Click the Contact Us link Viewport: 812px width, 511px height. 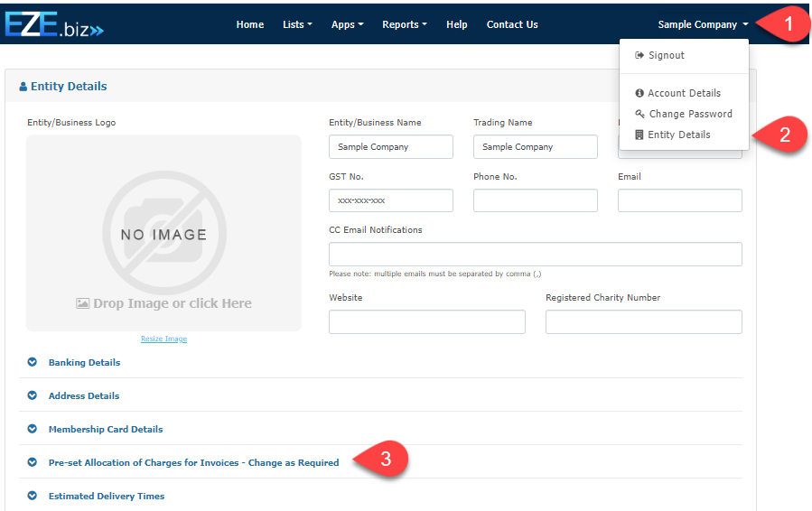coord(512,24)
